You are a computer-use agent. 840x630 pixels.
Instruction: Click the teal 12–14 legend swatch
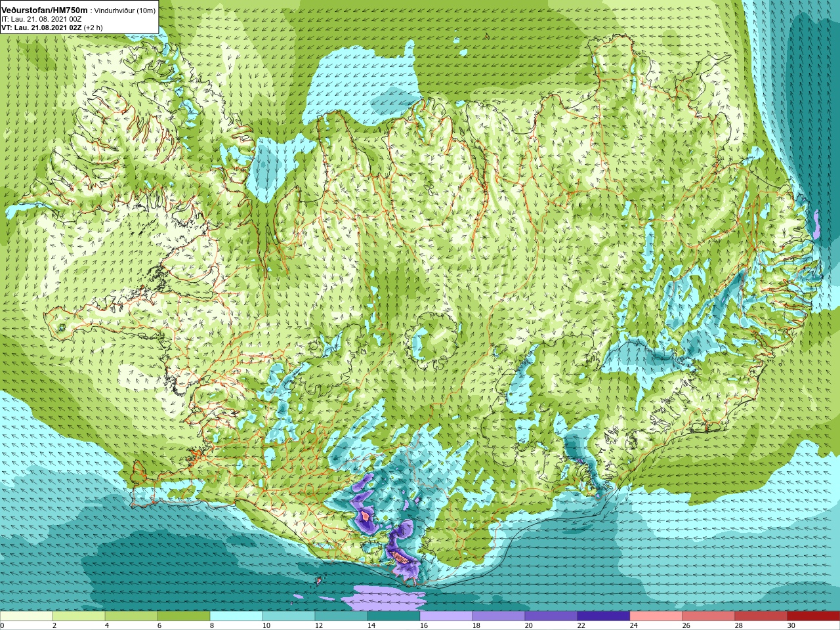[341, 616]
